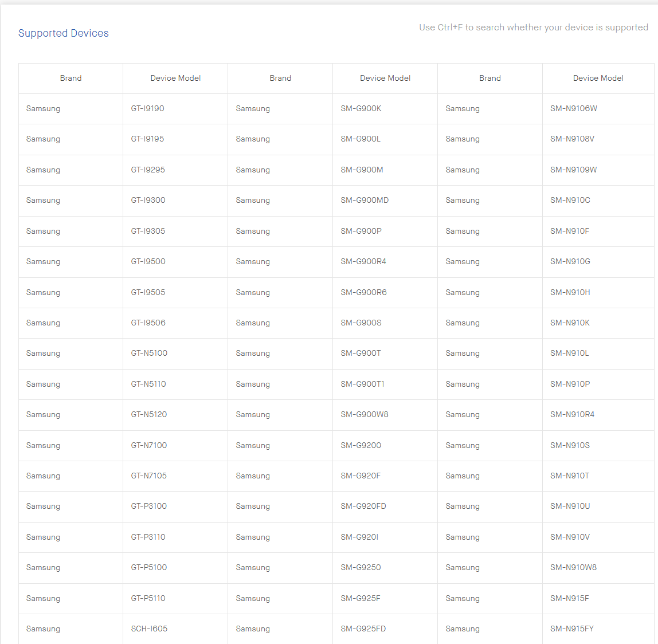Click the GT-I9506 table cell
The width and height of the screenshot is (658, 644).
click(148, 323)
